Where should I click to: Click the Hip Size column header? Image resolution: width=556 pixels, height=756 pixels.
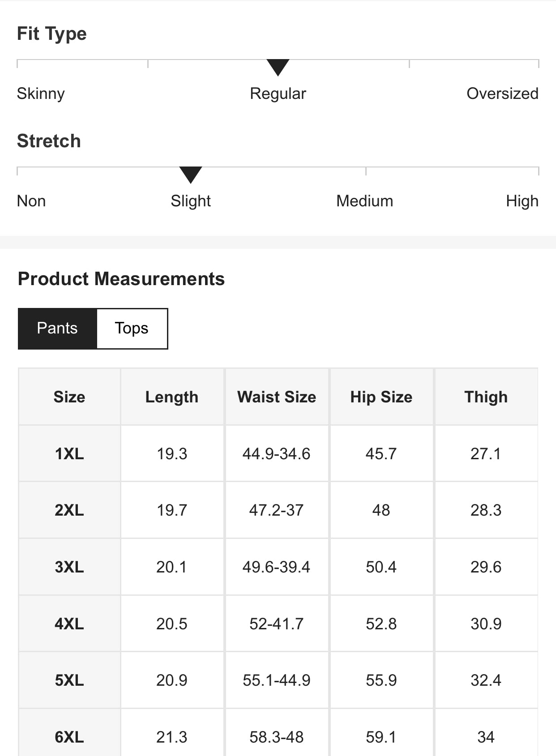click(381, 397)
